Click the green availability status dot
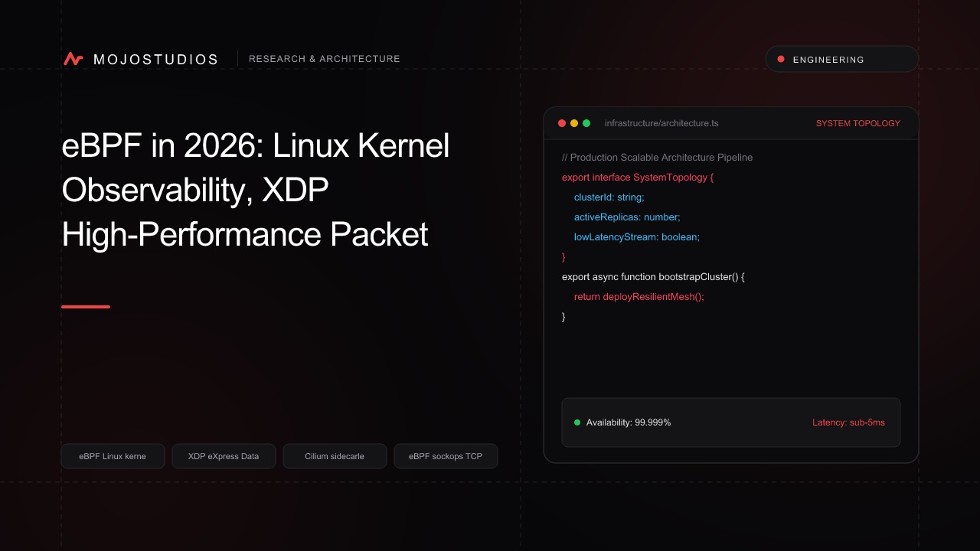 pyautogui.click(x=577, y=422)
